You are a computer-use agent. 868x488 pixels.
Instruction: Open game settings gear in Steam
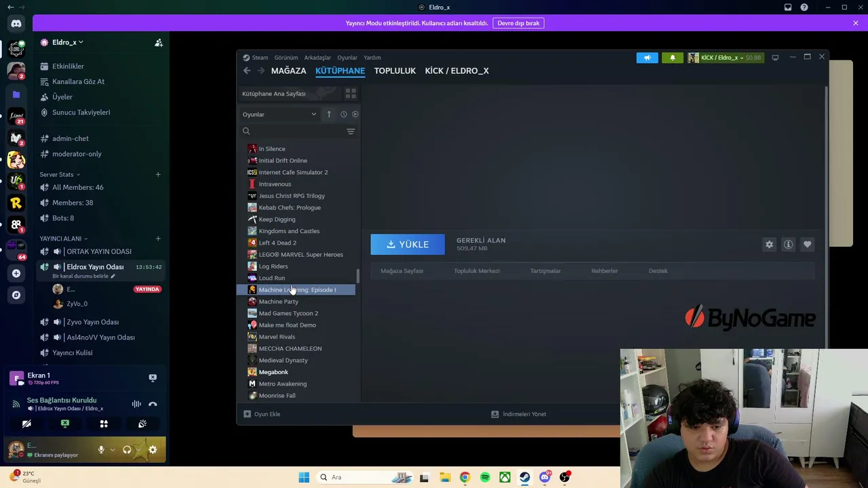coord(769,245)
